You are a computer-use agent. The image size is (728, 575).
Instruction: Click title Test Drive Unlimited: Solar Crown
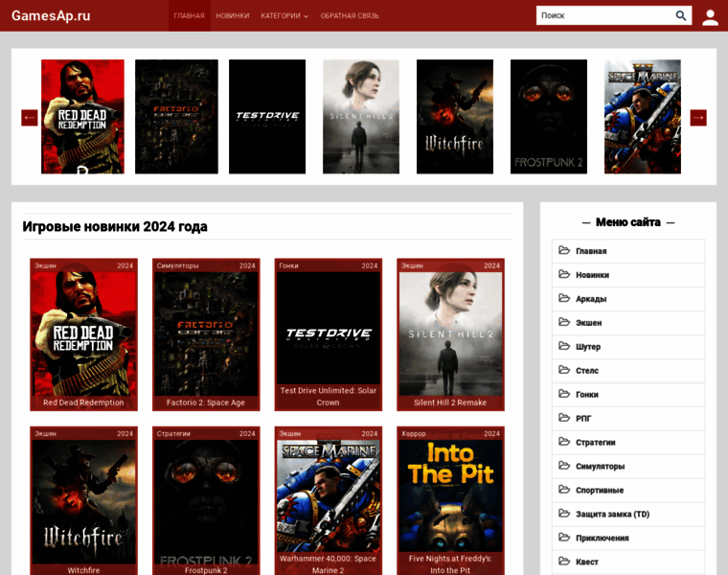point(329,397)
